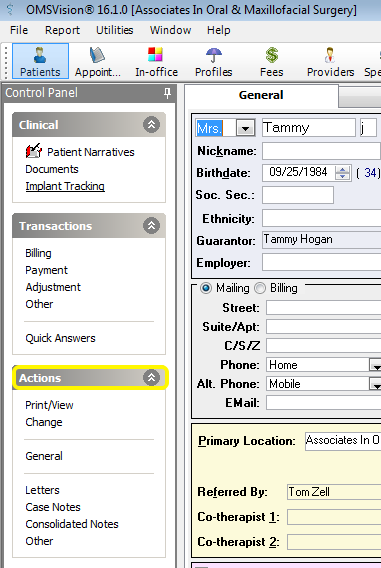Open the Phone type Home dropdown
The width and height of the screenshot is (381, 568).
[375, 365]
